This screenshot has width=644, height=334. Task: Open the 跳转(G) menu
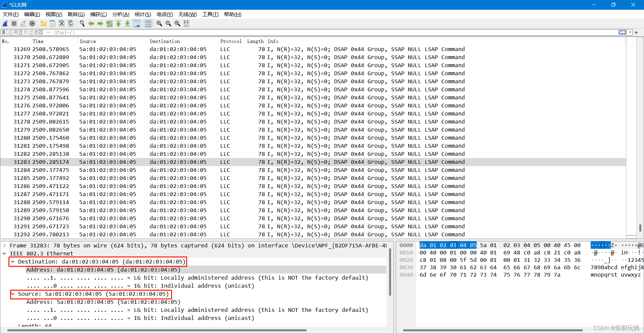pyautogui.click(x=76, y=14)
